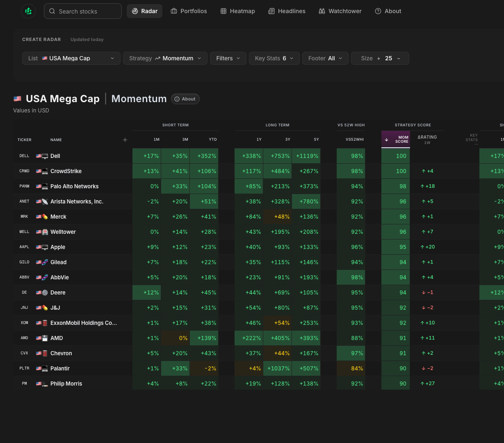Screen dimensions: 504x443
Task: Open the Radar tab
Action: [x=144, y=11]
